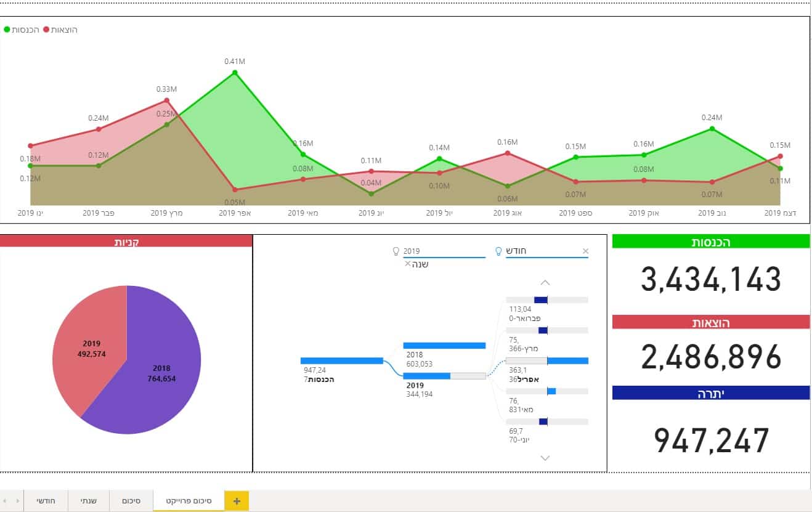The width and height of the screenshot is (812, 512).
Task: Click the 603,053 value under 2018
Action: point(419,364)
